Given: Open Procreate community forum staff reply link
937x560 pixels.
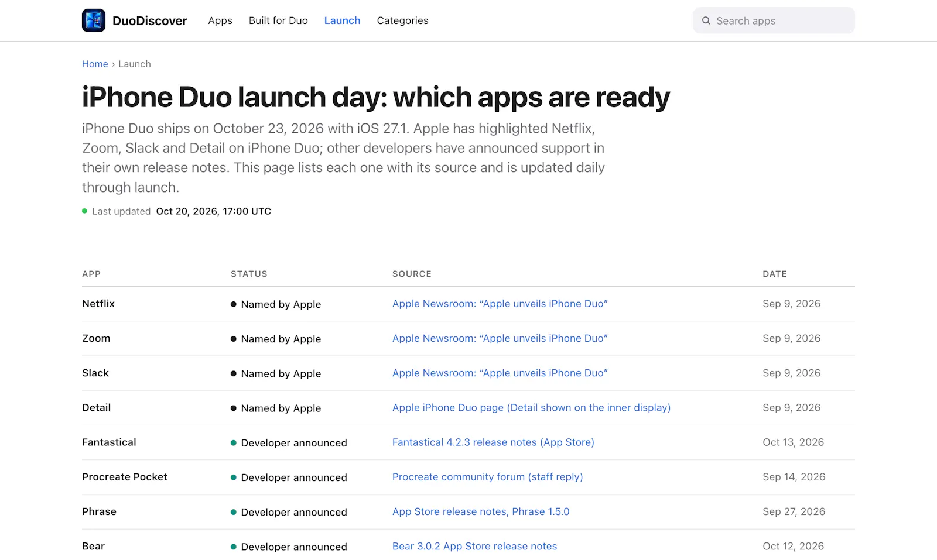Looking at the screenshot, I should [x=488, y=477].
